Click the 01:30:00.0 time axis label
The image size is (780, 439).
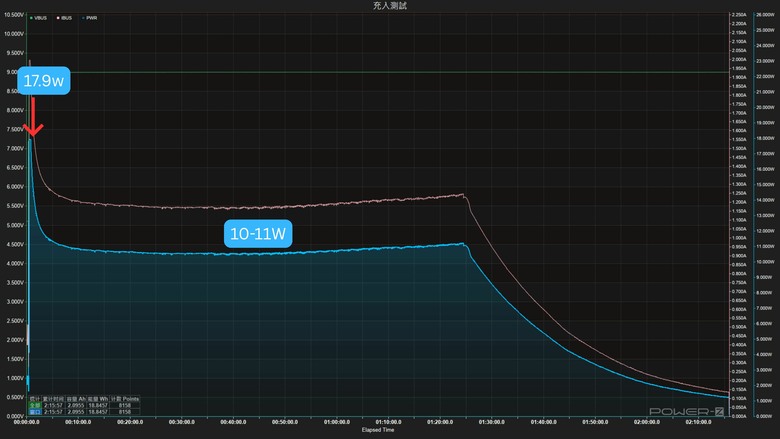click(491, 422)
